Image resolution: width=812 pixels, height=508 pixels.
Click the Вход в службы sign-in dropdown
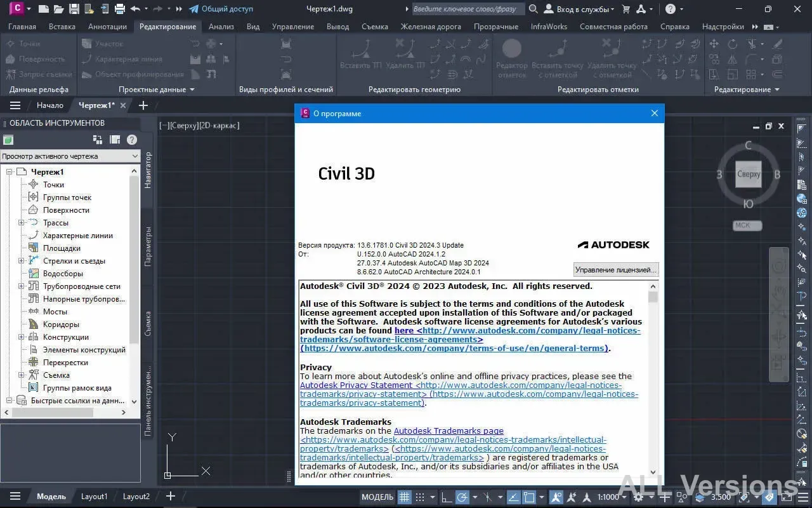pyautogui.click(x=580, y=9)
